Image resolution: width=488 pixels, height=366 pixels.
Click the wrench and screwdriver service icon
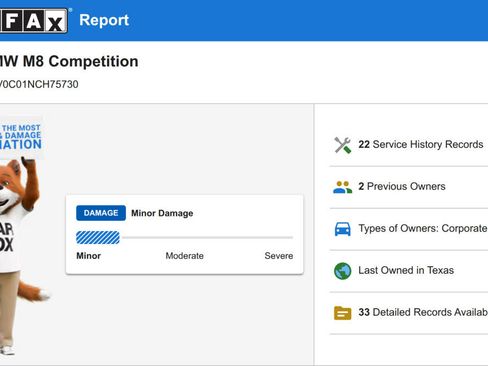(x=343, y=145)
